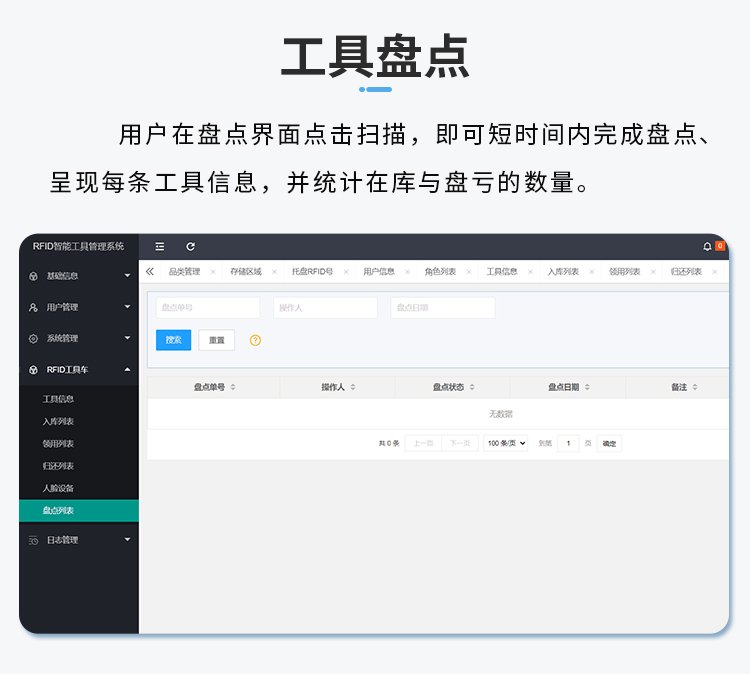Collapse the RFID工具车 sidebar menu
This screenshot has height=674, width=750.
[78, 370]
